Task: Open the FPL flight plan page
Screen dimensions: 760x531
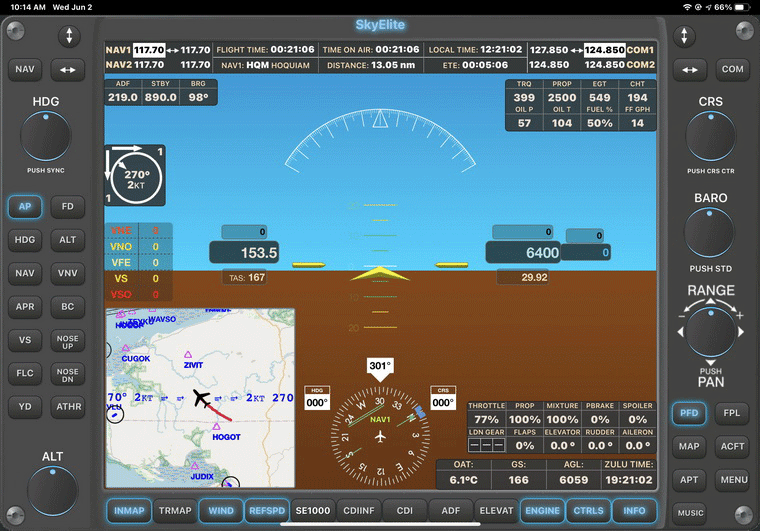Action: pyautogui.click(x=732, y=413)
